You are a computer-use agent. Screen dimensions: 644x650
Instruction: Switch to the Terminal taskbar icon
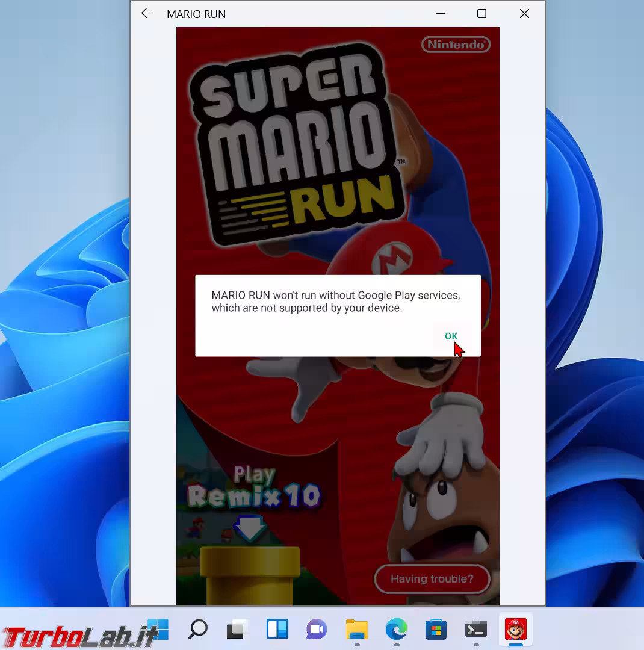[476, 630]
